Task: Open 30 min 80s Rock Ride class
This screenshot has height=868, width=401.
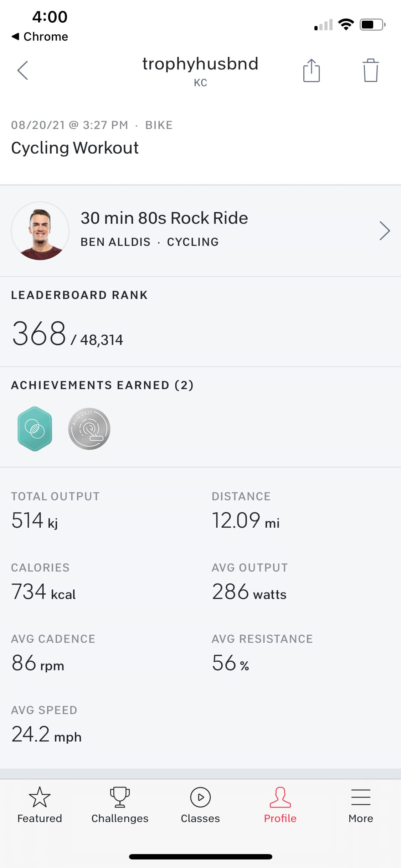Action: [x=164, y=218]
